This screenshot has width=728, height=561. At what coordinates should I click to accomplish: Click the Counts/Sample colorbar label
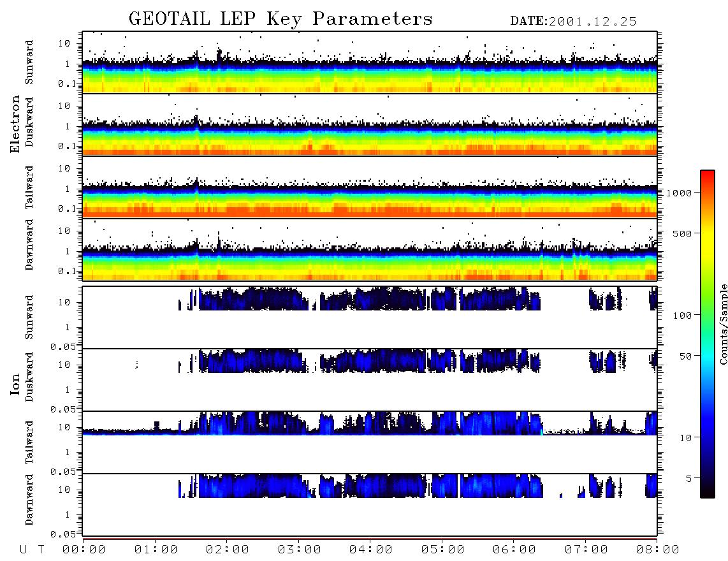(724, 324)
